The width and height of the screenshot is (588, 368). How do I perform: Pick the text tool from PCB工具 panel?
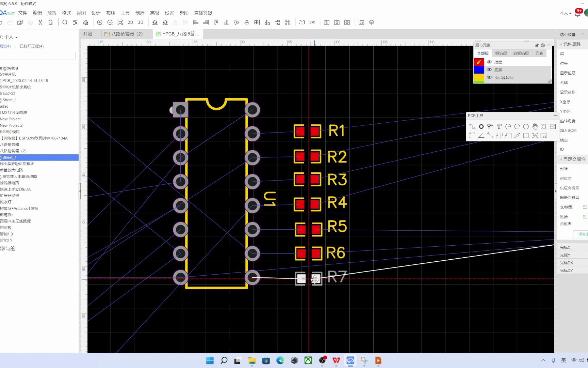(499, 126)
